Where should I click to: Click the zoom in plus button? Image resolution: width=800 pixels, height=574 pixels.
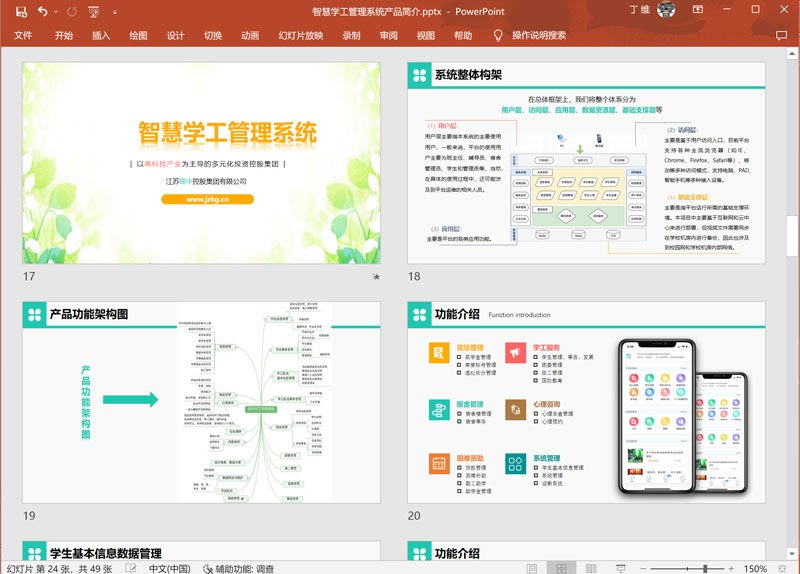coord(731,568)
